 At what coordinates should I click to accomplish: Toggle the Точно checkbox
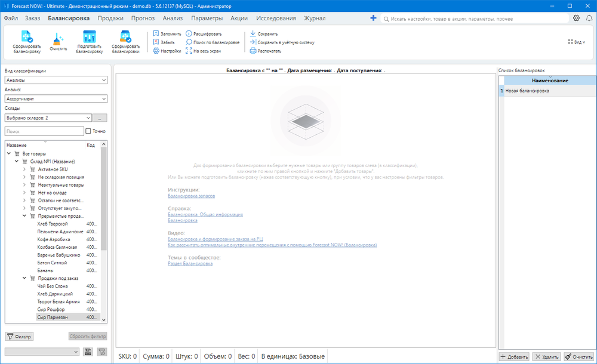coord(88,131)
